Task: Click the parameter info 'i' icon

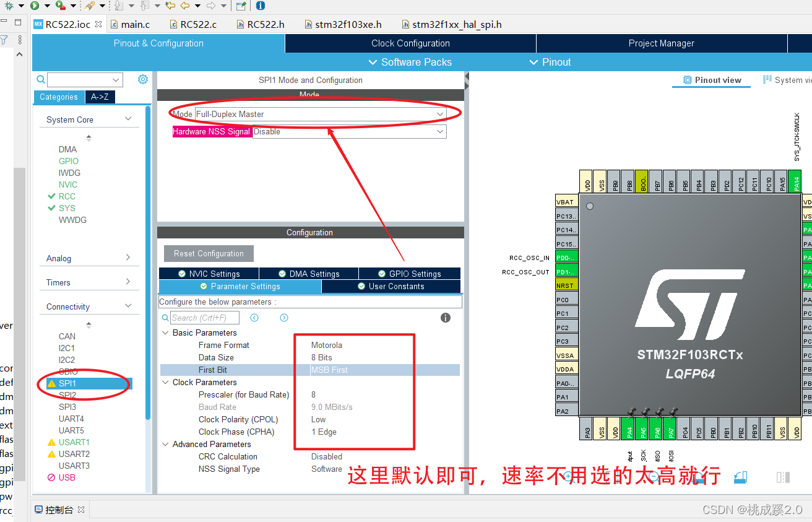Action: 445,318
